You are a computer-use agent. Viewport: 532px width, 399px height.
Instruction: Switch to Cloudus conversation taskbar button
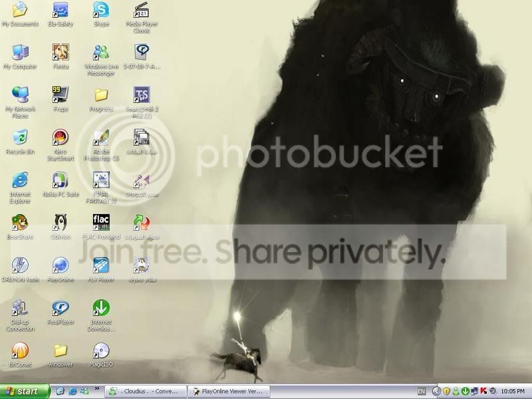[x=146, y=391]
